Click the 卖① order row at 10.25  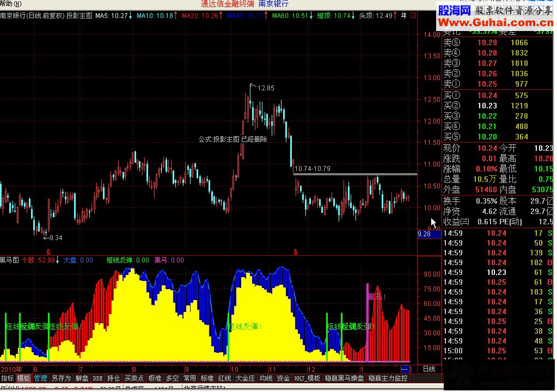(498, 84)
